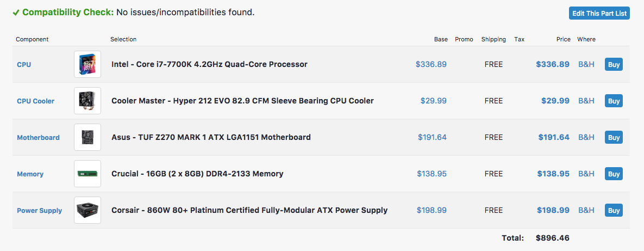Open the CPU Cooler category link

click(x=35, y=101)
